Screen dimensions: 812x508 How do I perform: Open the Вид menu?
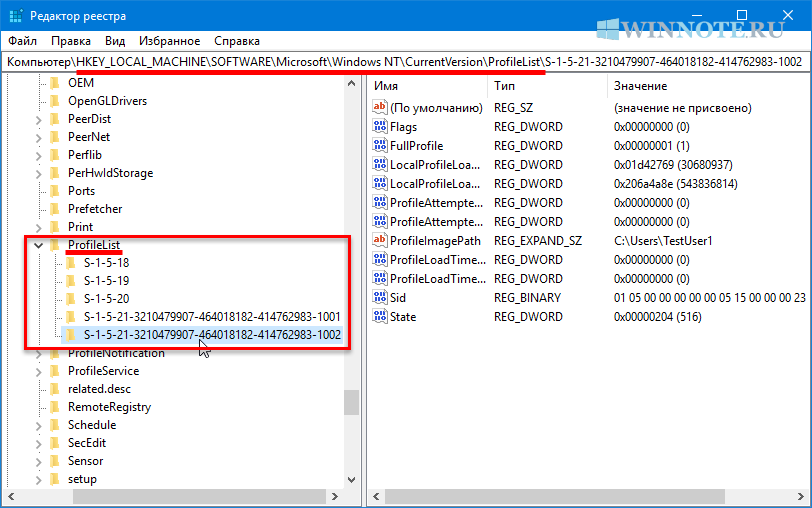click(x=115, y=41)
